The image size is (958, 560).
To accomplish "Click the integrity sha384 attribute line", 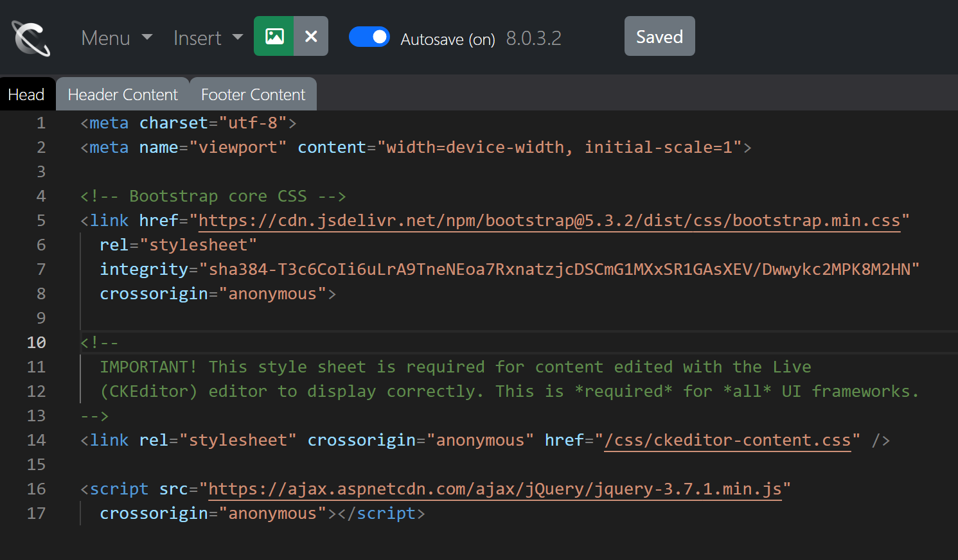I will tap(510, 269).
